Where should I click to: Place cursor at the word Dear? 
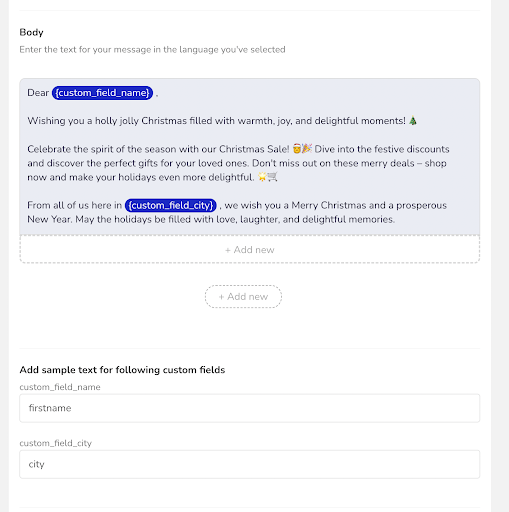pos(38,93)
